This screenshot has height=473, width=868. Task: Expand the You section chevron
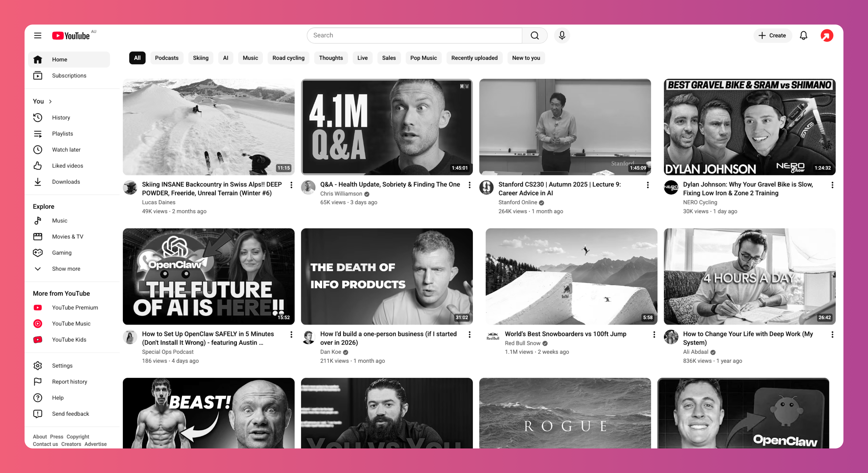(x=51, y=101)
